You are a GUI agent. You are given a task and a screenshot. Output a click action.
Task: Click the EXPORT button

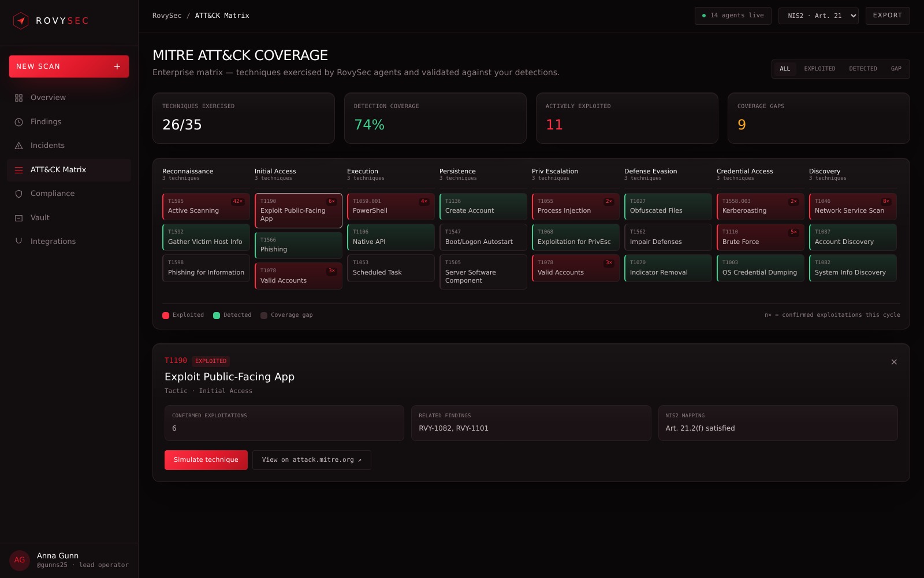coord(888,16)
